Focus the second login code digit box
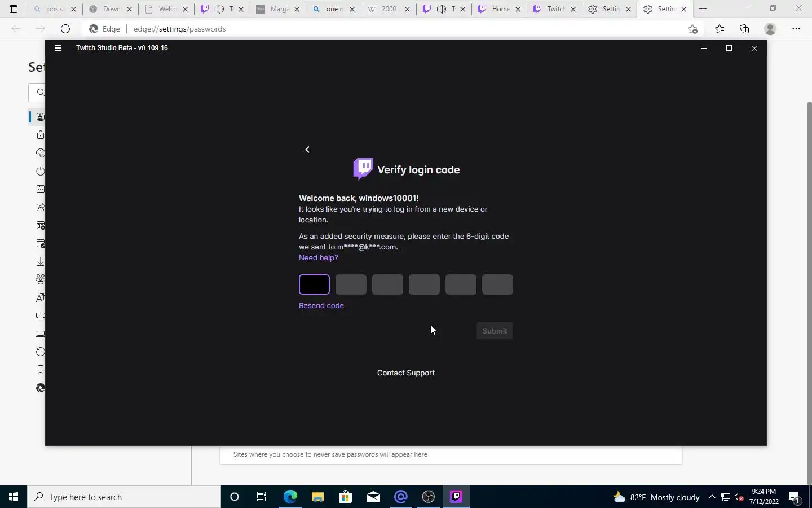 click(351, 284)
